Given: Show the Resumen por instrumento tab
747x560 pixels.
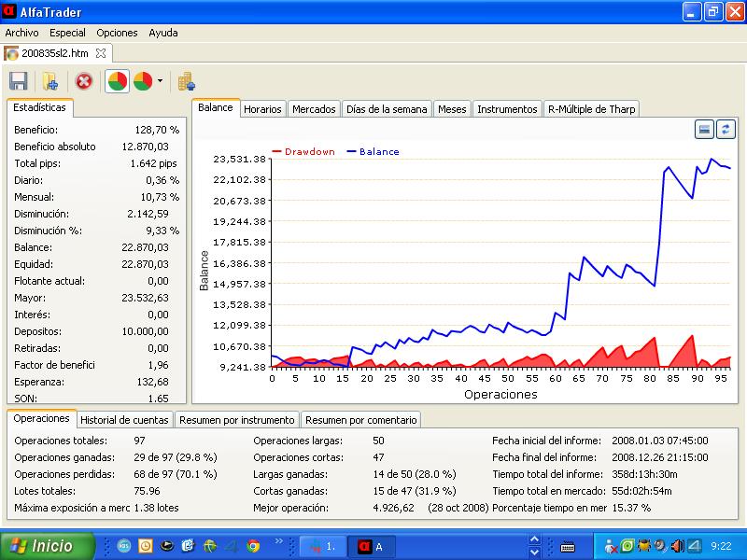Looking at the screenshot, I should click(237, 420).
